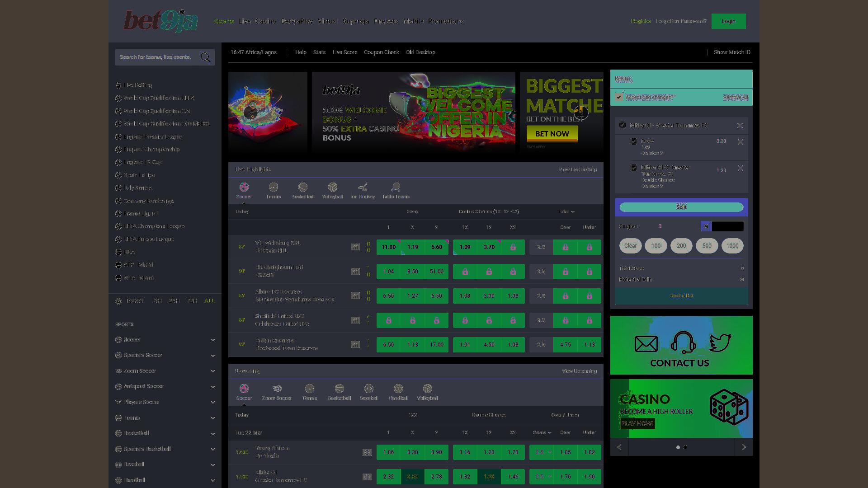
Task: Select Tennis icon in Upcoming section
Action: pos(310,389)
